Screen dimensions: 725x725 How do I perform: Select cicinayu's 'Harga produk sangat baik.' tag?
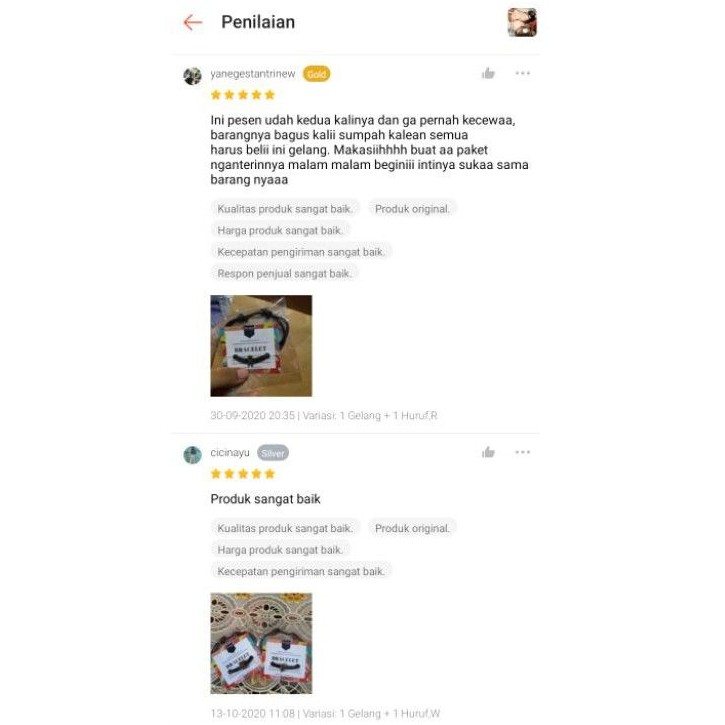pos(280,550)
